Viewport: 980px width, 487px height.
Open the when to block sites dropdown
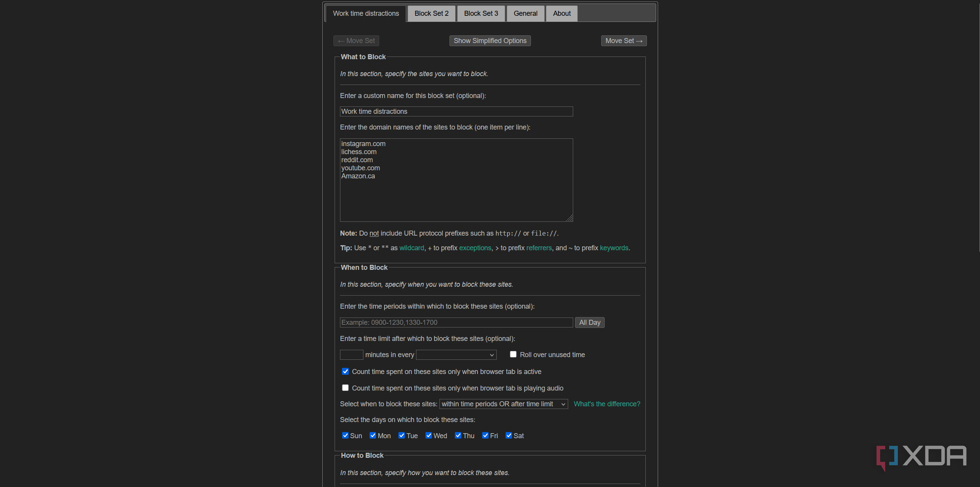[503, 404]
